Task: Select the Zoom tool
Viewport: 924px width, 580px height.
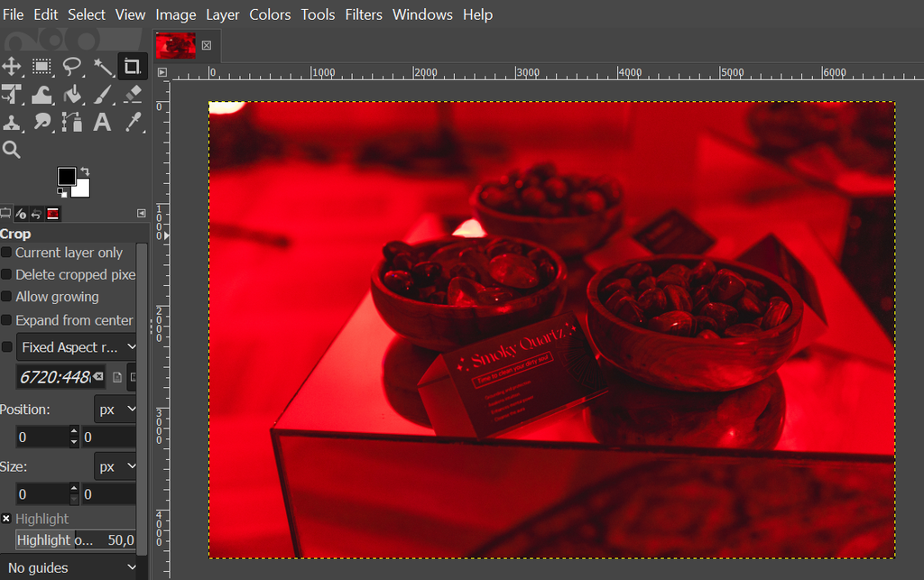Action: click(13, 149)
